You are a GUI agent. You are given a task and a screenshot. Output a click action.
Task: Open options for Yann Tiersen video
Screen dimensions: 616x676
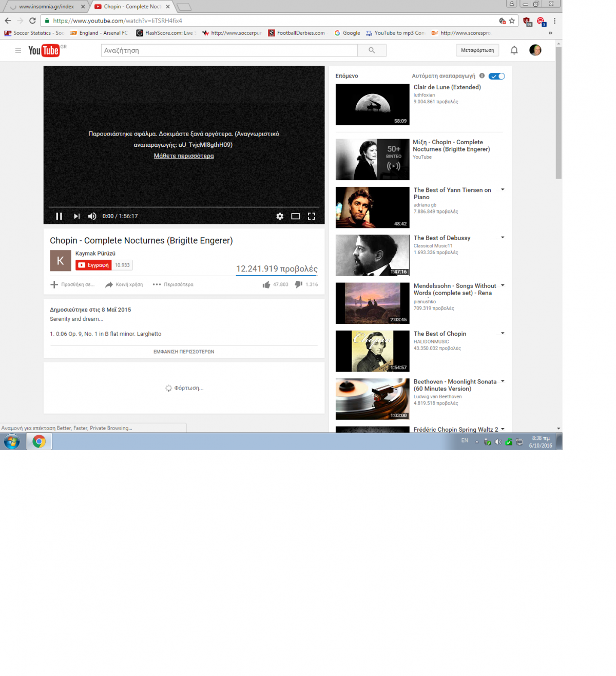click(x=503, y=190)
